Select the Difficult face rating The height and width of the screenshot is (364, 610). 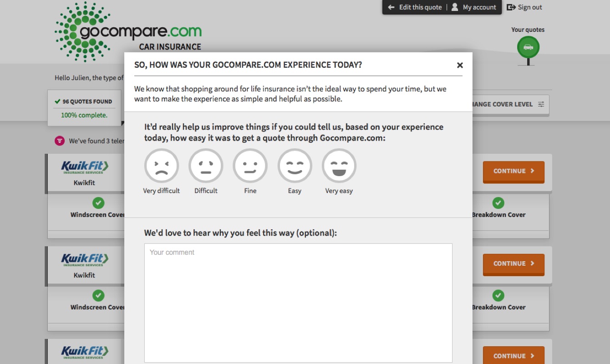point(206,166)
